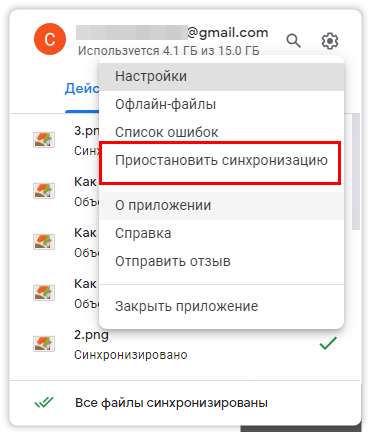
Task: Click the fourth file's image icon
Action: click(x=44, y=292)
